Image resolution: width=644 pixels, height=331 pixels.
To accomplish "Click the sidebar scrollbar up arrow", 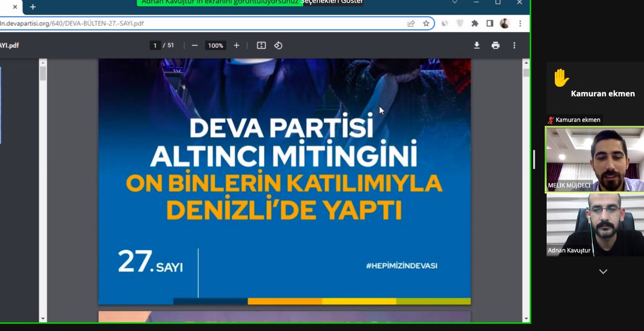I will [43, 62].
